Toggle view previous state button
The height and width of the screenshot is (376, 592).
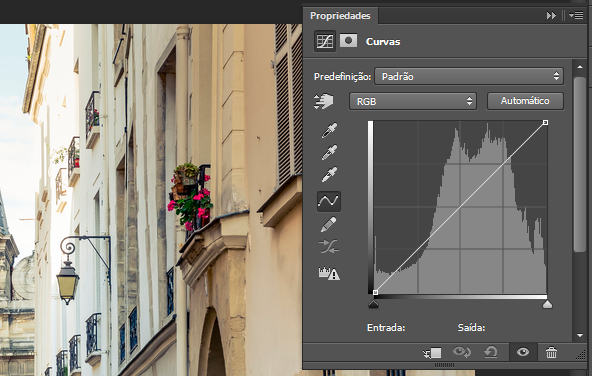pos(462,353)
